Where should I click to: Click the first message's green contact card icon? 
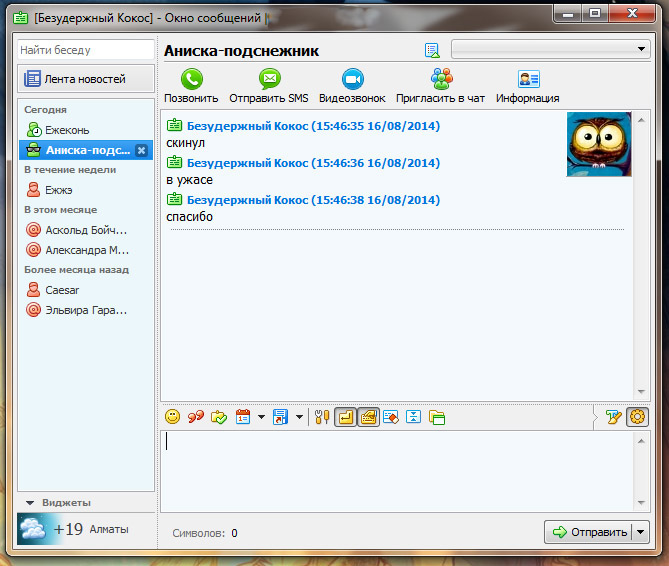(174, 125)
